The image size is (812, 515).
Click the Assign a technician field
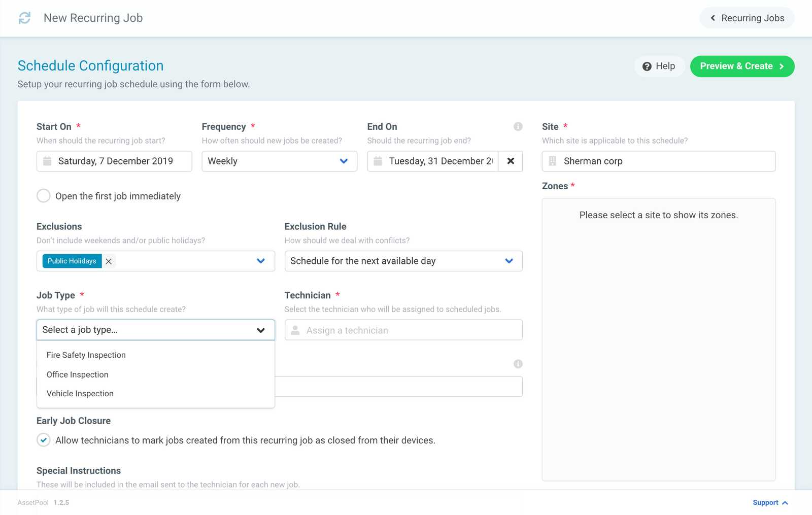coord(403,330)
